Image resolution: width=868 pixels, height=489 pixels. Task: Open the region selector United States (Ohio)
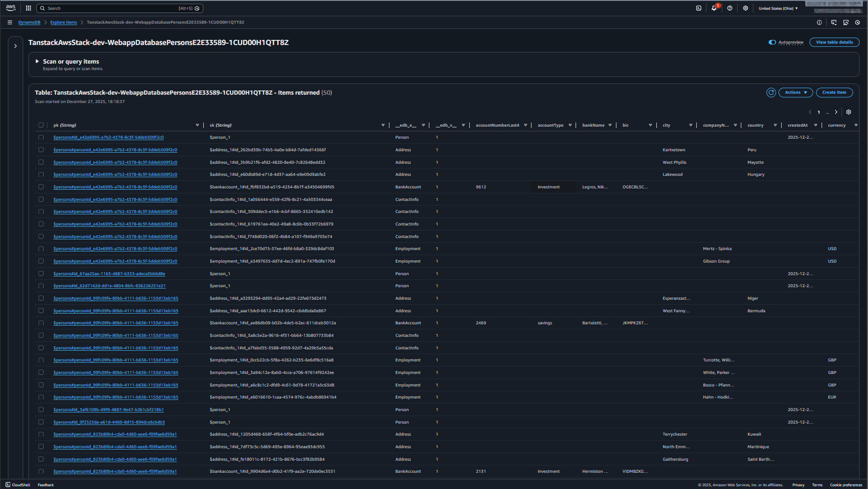point(778,8)
